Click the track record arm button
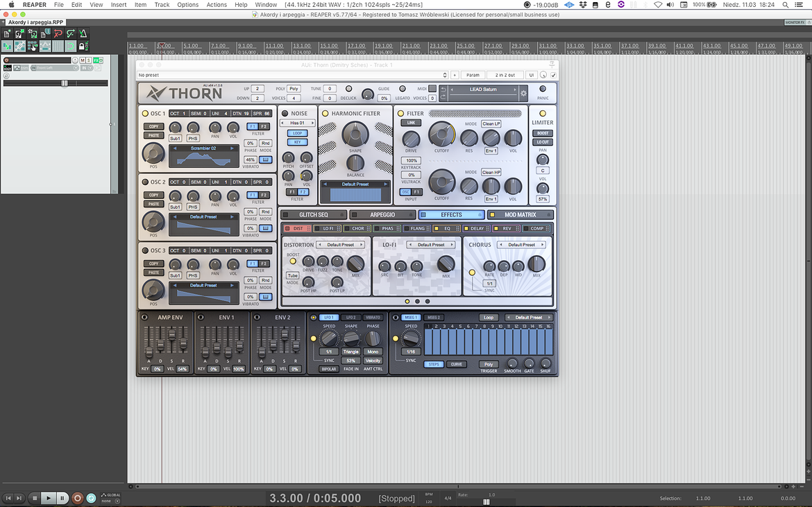The image size is (812, 507). 6,60
